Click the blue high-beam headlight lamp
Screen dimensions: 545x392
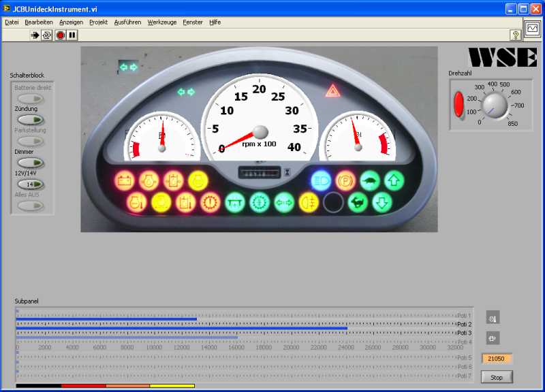click(321, 180)
